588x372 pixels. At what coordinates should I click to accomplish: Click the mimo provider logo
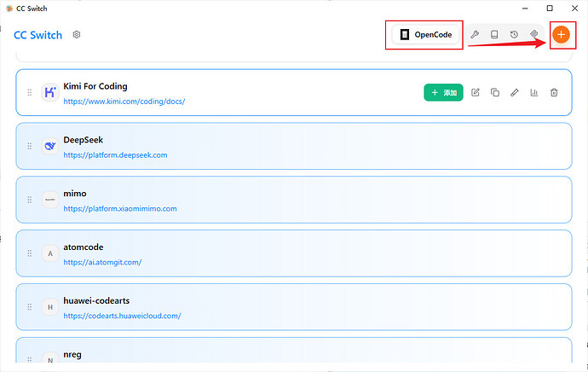pyautogui.click(x=50, y=200)
